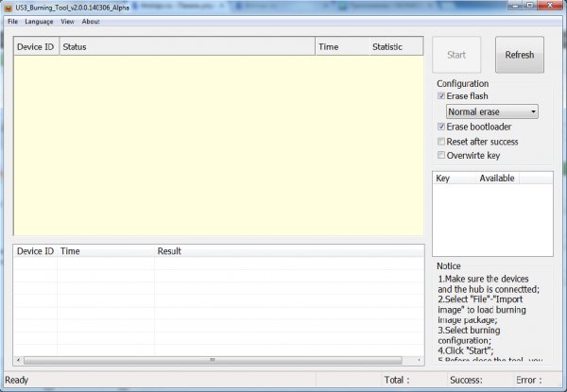This screenshot has width=567, height=392.
Task: Maximize the Burning Tool window
Action: pos(530,5)
